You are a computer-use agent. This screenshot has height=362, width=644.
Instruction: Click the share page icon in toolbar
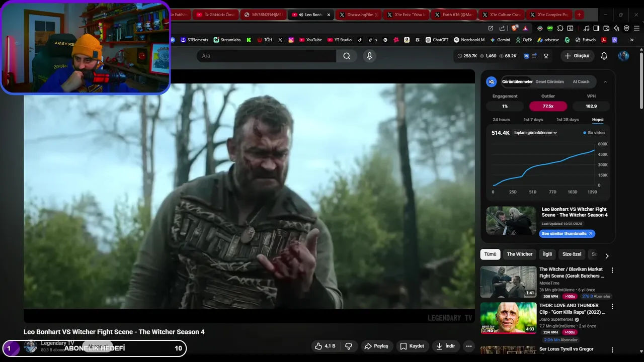point(502,28)
